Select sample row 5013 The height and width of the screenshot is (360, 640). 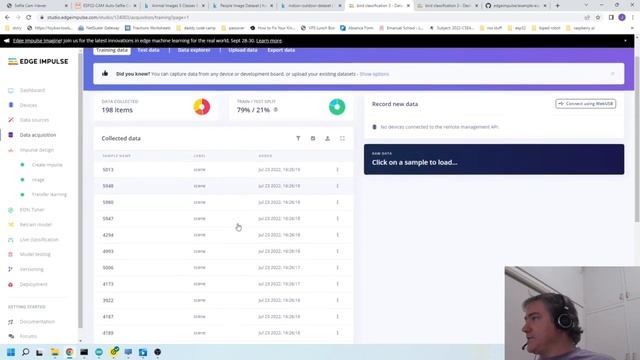coord(224,170)
